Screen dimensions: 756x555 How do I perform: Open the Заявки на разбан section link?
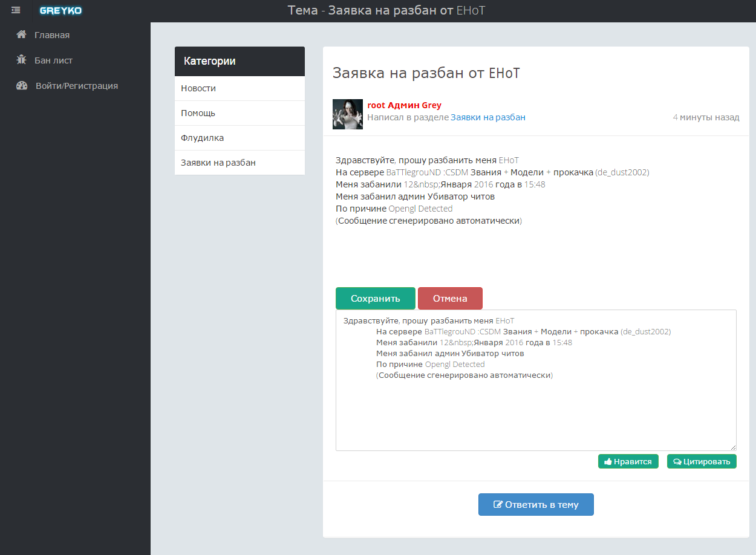[x=487, y=117]
